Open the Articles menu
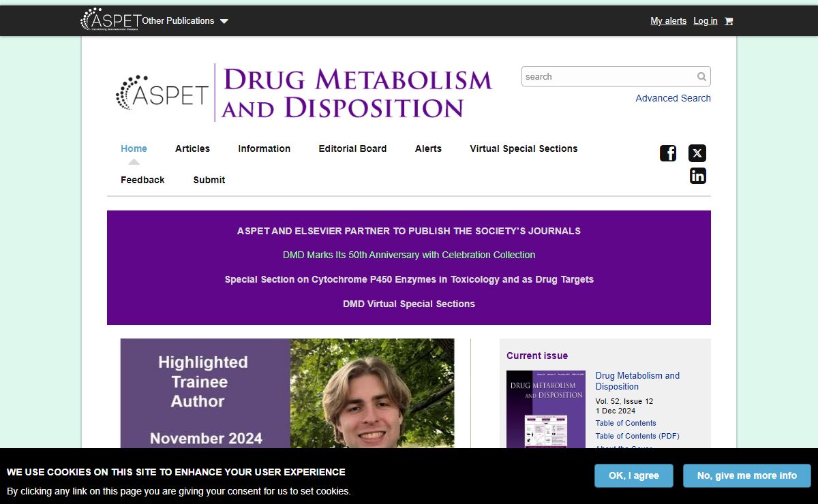Image resolution: width=818 pixels, height=504 pixels. (x=192, y=148)
